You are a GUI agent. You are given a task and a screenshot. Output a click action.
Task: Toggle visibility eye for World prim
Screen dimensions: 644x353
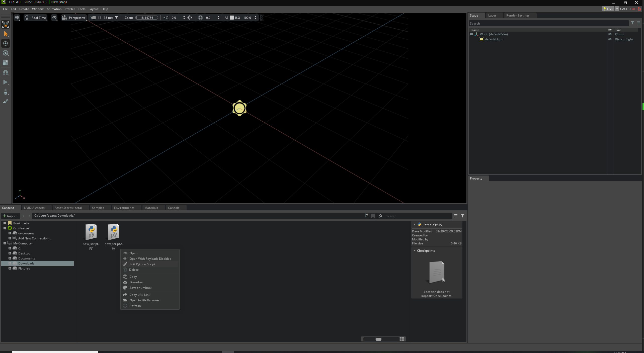tap(610, 34)
